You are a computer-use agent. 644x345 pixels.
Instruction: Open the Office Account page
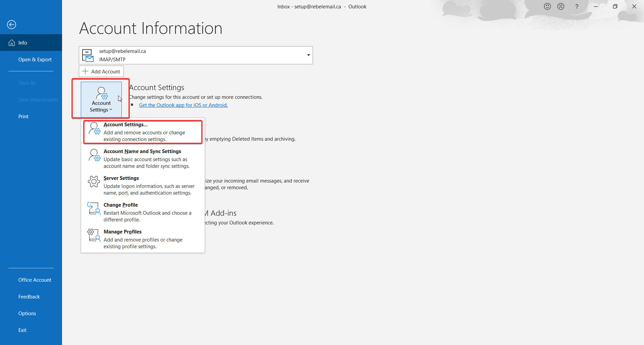point(31,280)
